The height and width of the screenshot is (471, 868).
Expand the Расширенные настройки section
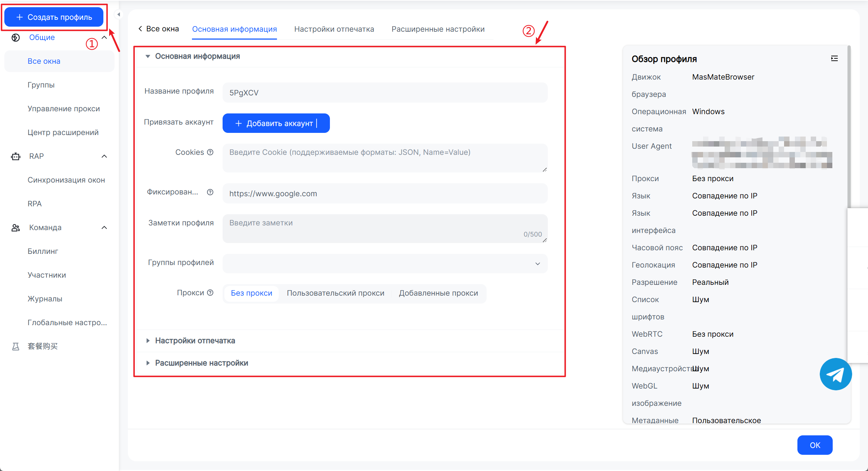pyautogui.click(x=201, y=363)
